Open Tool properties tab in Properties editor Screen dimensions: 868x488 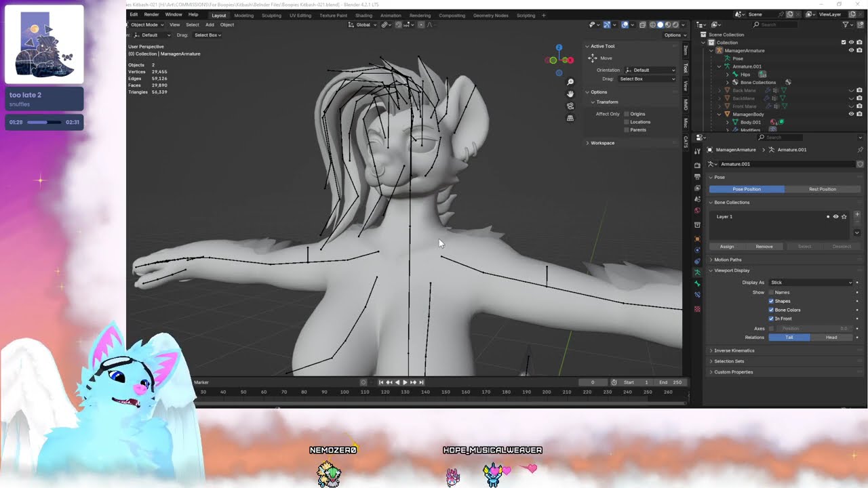[697, 151]
